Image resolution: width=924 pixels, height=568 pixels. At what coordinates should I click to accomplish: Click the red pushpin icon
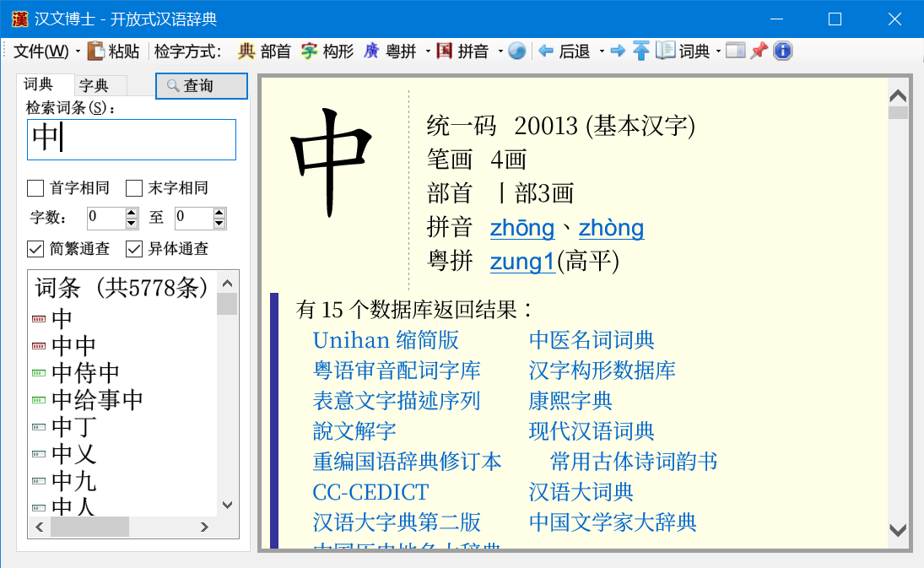pos(759,51)
